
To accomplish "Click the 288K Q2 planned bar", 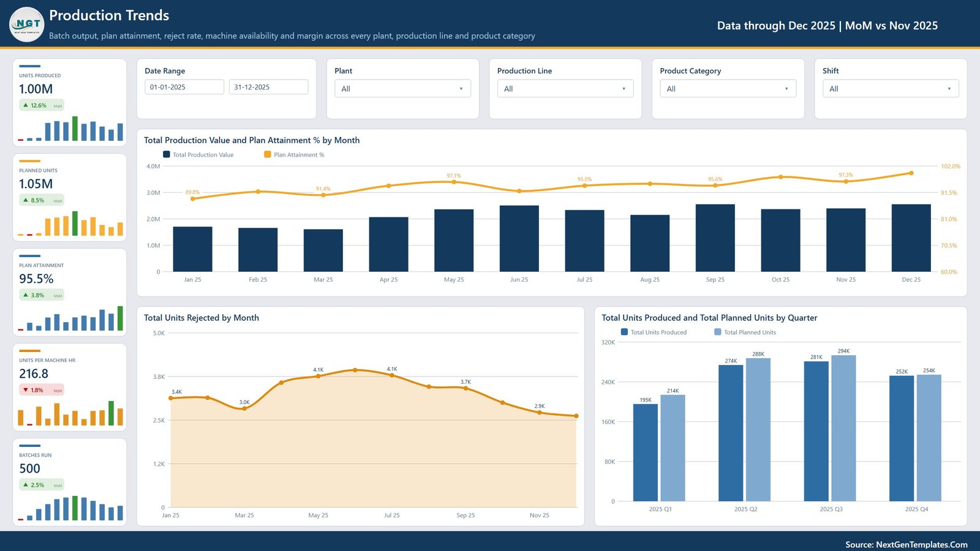I will click(758, 430).
